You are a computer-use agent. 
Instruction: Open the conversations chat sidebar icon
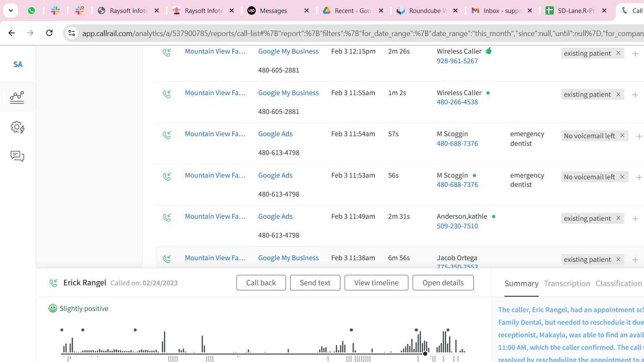17,156
